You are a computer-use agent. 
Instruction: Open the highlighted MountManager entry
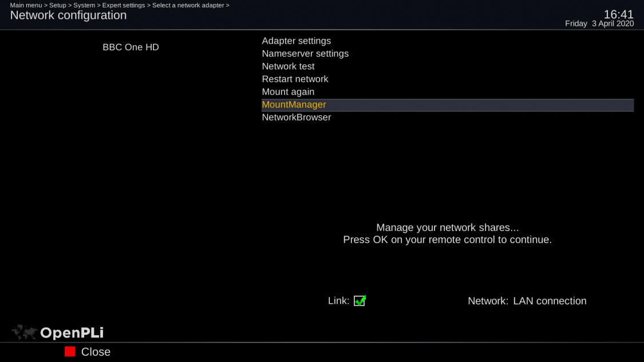coord(294,105)
